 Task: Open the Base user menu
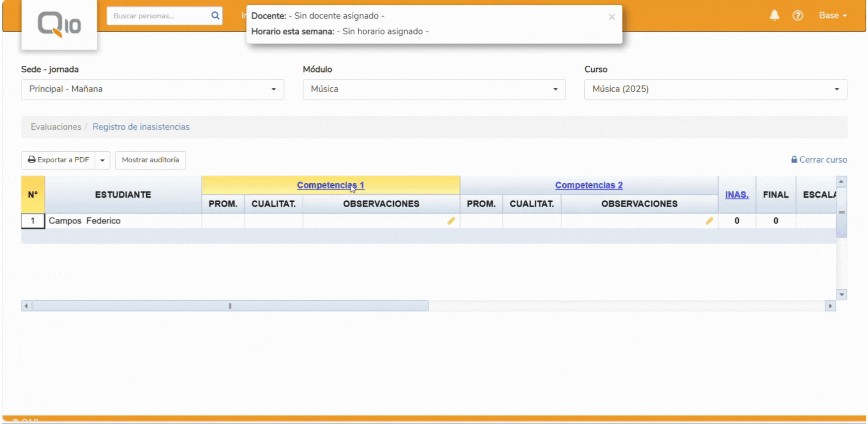coord(832,16)
